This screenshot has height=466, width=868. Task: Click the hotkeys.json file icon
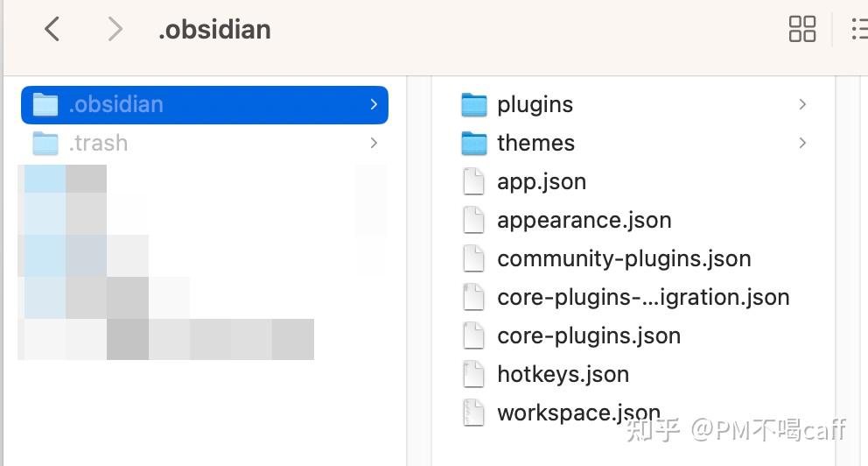pos(473,374)
